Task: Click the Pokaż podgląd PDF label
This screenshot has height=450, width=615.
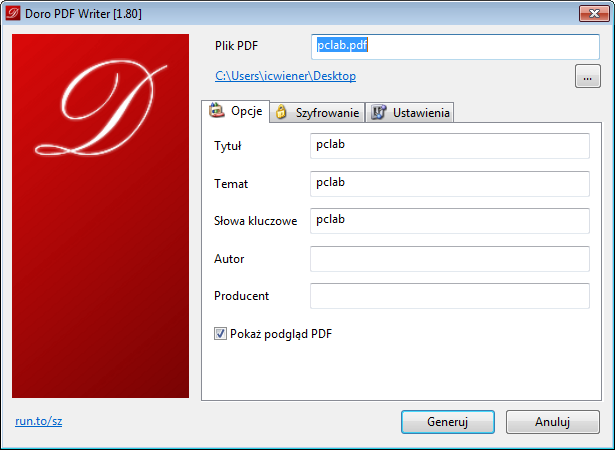Action: 281,334
